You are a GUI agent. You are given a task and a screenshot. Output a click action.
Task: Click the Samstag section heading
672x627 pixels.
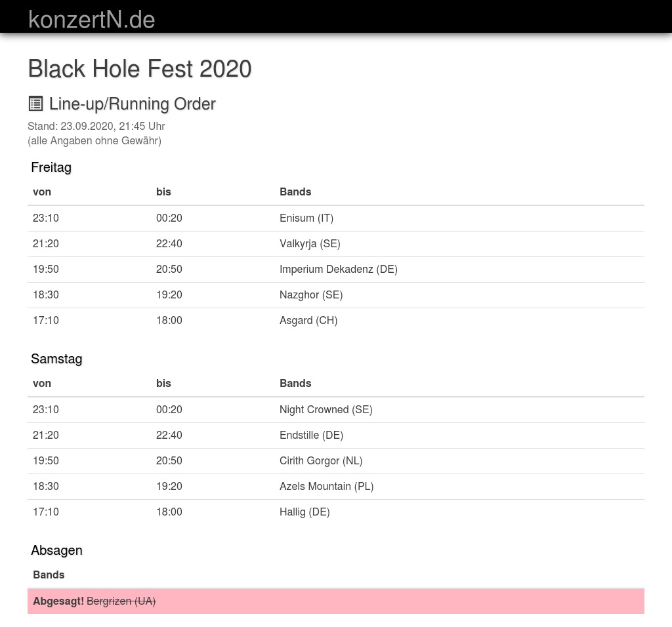[x=56, y=359]
